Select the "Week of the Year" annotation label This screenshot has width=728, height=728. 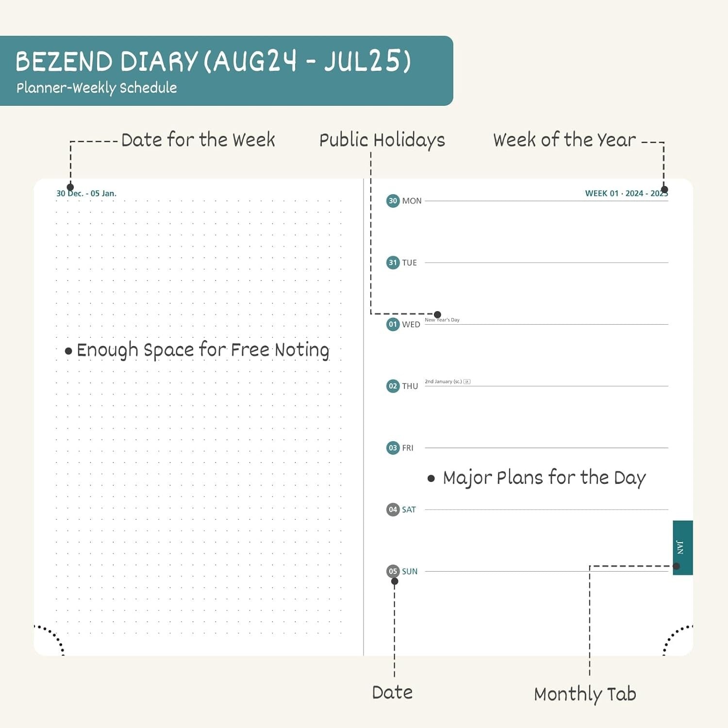[x=564, y=140]
